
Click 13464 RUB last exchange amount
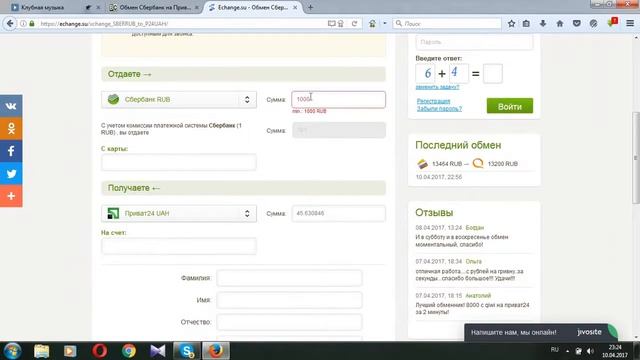pyautogui.click(x=447, y=164)
